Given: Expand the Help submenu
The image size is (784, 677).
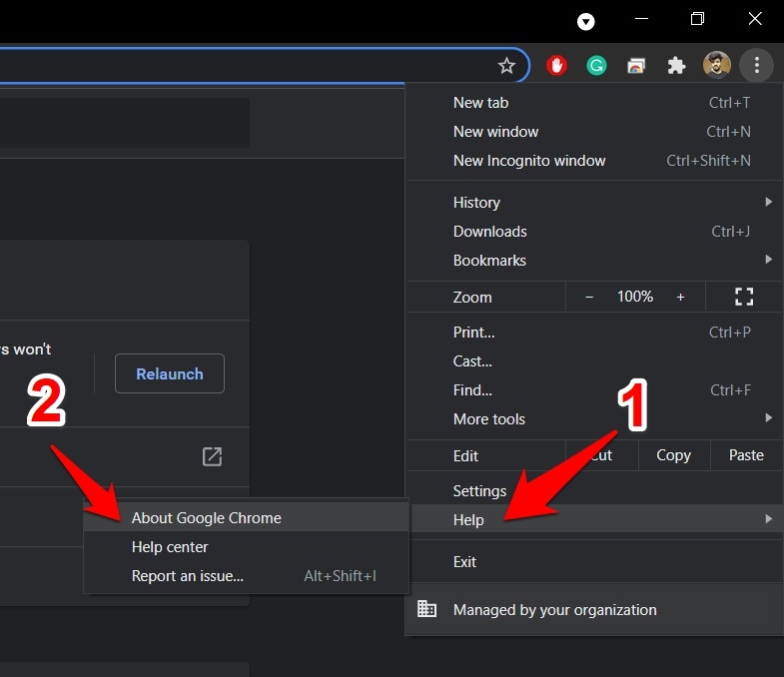Looking at the screenshot, I should point(594,519).
